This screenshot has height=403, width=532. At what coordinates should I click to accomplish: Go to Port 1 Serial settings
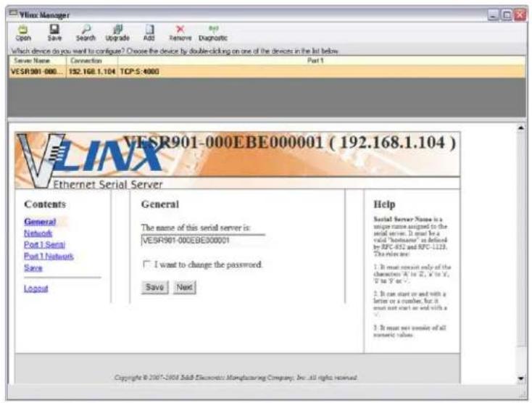(44, 244)
